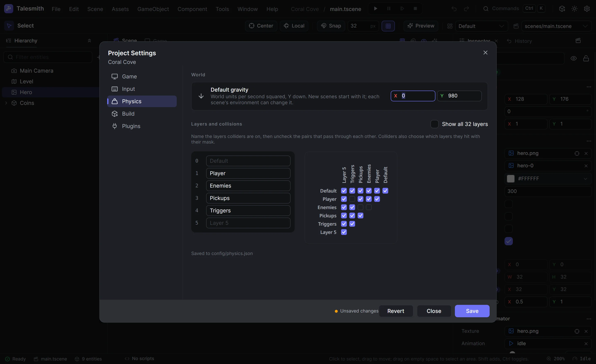Toggle Inspector visibility eye icon

click(x=573, y=58)
